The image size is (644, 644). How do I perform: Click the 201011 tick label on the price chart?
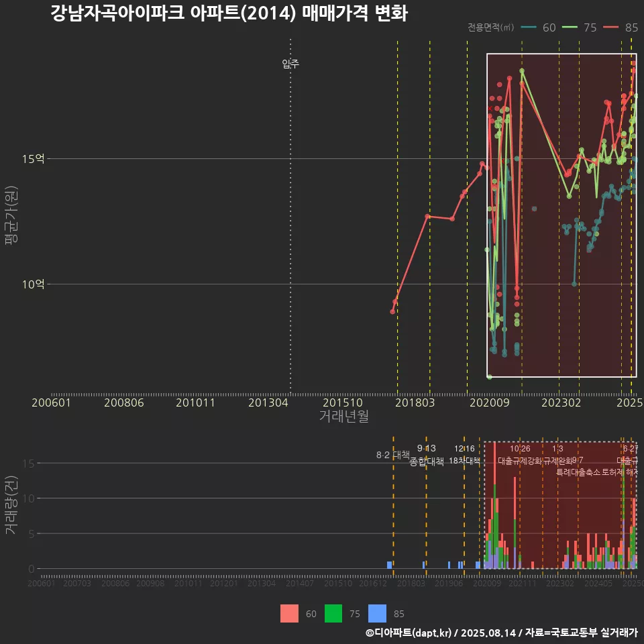pos(195,402)
